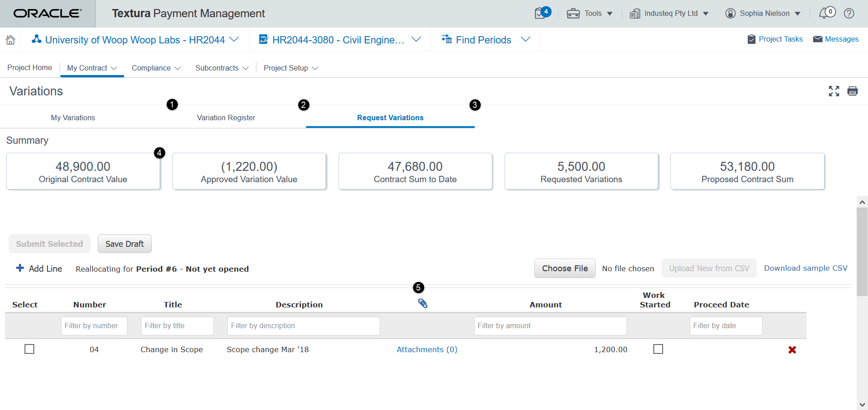Click the Submit Selected button
868x410 pixels.
click(x=50, y=244)
